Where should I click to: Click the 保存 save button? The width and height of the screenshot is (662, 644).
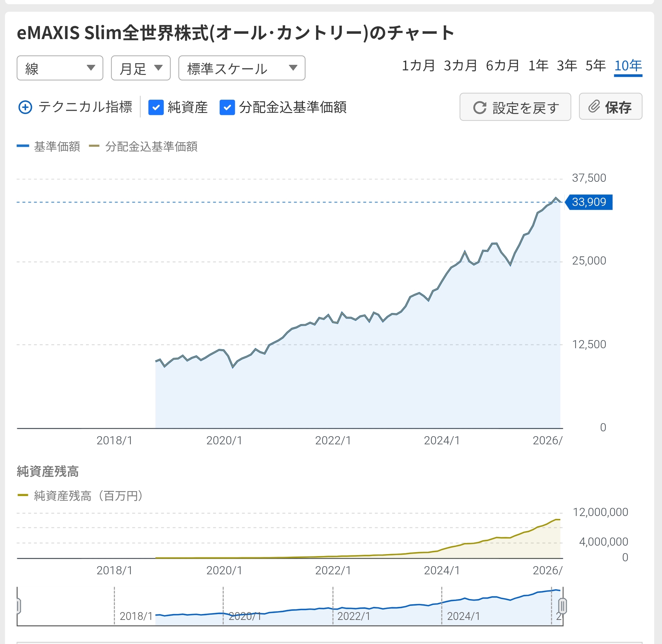point(610,107)
